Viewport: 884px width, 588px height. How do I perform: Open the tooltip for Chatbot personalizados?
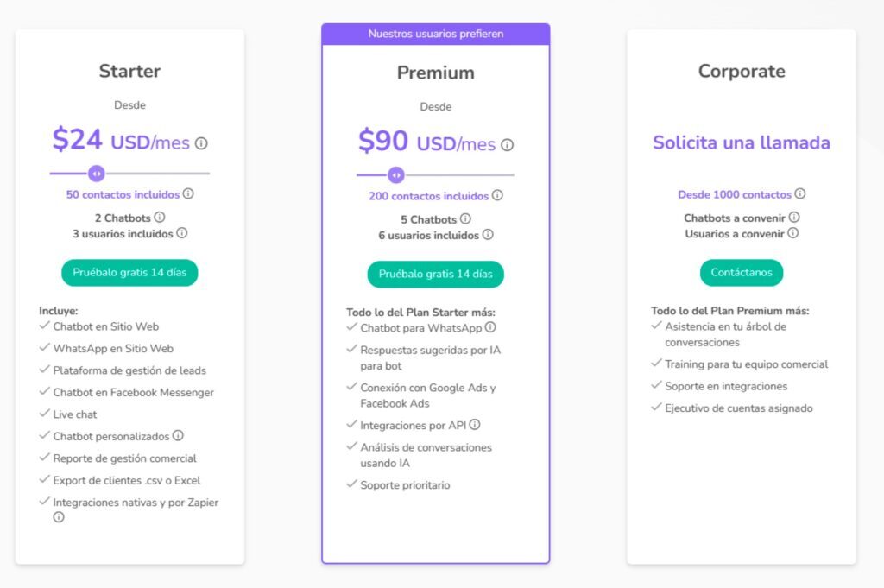(x=177, y=436)
